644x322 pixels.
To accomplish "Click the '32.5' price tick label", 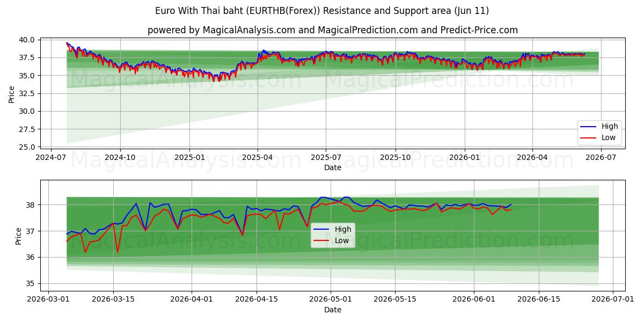I will [x=28, y=93].
